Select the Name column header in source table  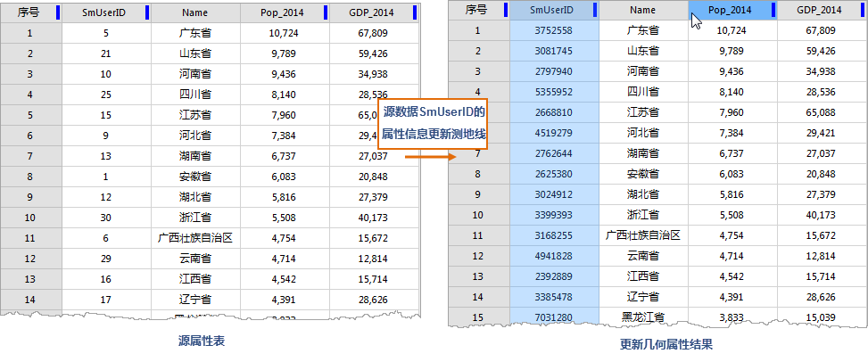(194, 12)
